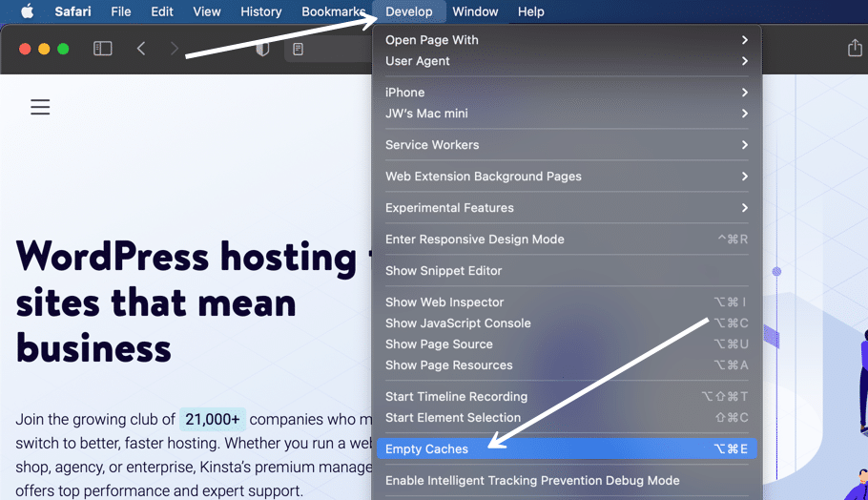
Task: Select Empty Caches menu item
Action: [567, 449]
